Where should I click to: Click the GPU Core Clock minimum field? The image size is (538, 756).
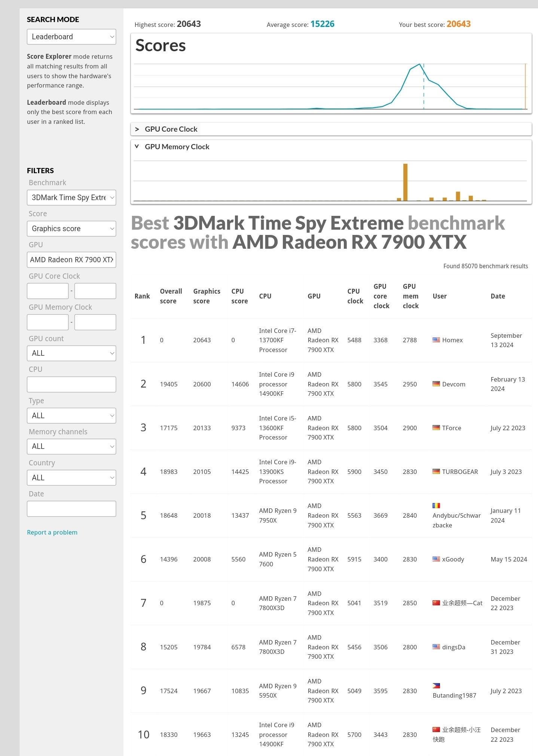tap(48, 291)
